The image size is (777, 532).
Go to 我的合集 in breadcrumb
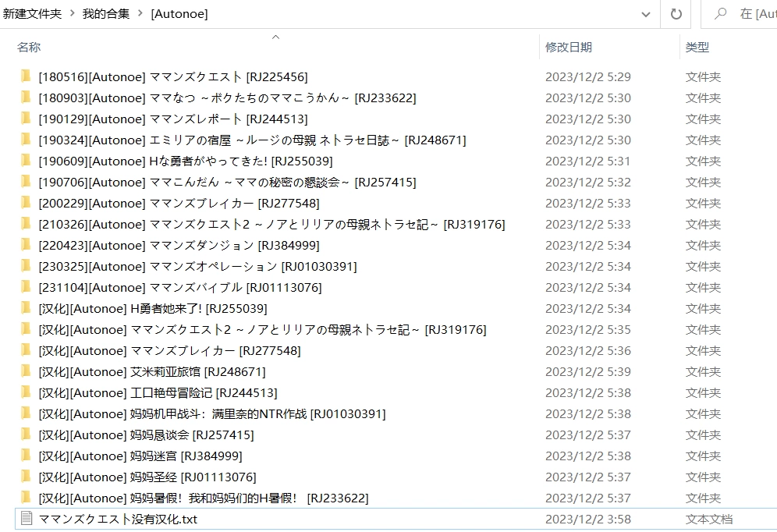tap(106, 13)
